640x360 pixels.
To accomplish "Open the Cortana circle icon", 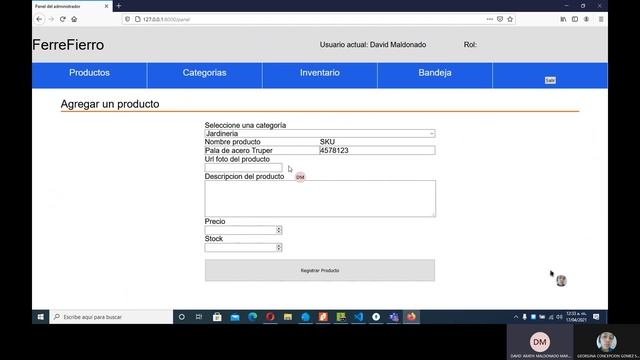I will pos(182,317).
